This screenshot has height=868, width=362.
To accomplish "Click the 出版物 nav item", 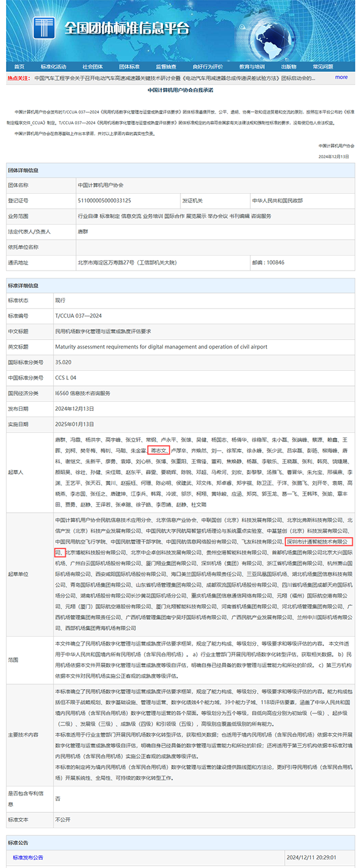I will point(288,66).
